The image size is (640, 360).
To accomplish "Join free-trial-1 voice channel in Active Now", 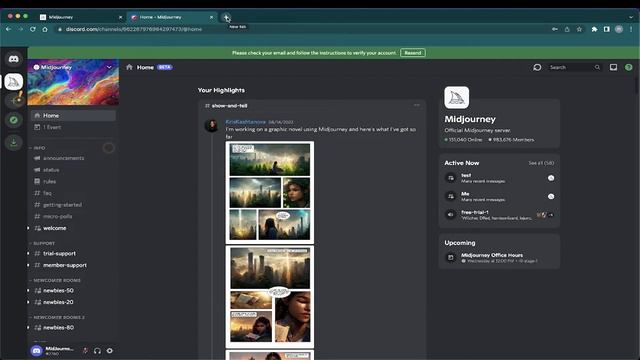I will tap(499, 215).
